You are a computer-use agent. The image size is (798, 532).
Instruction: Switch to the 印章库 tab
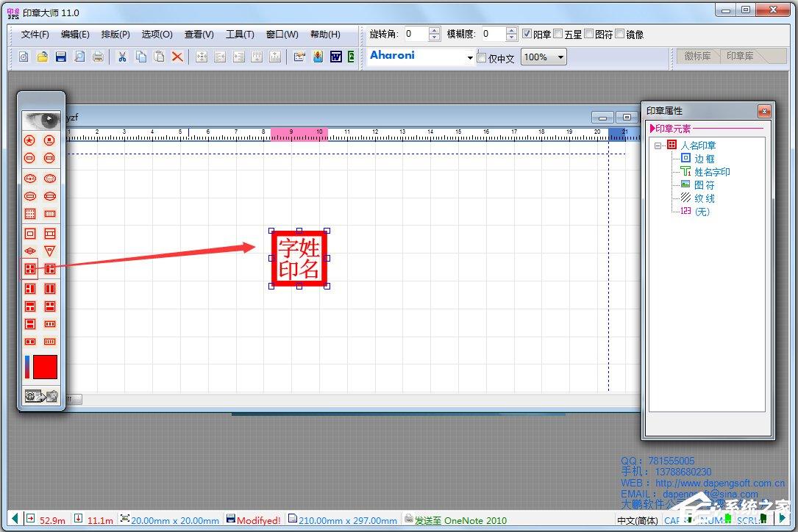[740, 56]
